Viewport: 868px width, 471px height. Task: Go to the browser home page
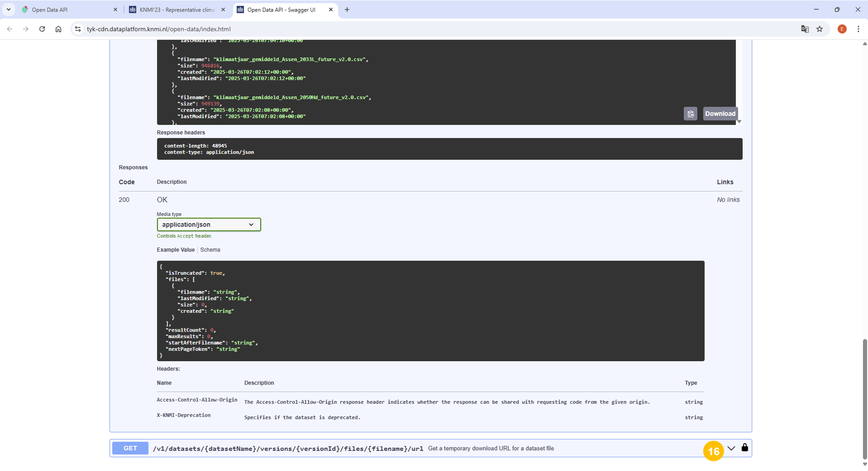point(58,29)
